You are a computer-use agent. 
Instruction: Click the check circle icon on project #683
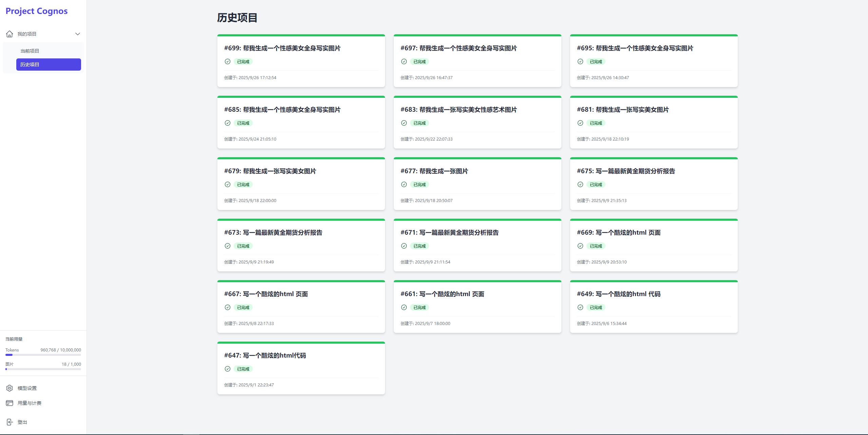pyautogui.click(x=404, y=123)
